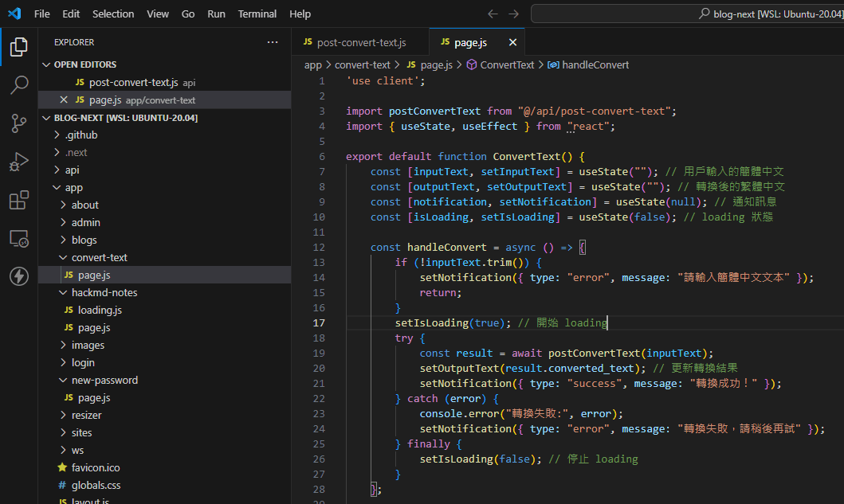The width and height of the screenshot is (844, 504).
Task: Open Run and Debug view icon
Action: click(18, 162)
